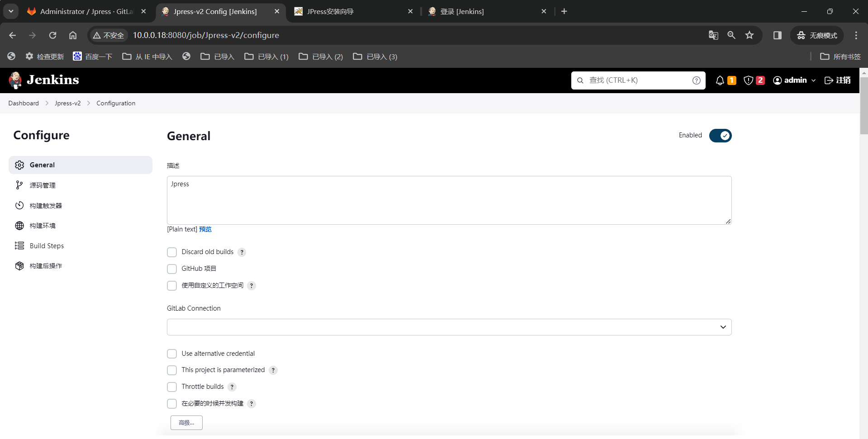Click the Jenkins logo icon
Viewport: 868px width, 439px height.
15,80
